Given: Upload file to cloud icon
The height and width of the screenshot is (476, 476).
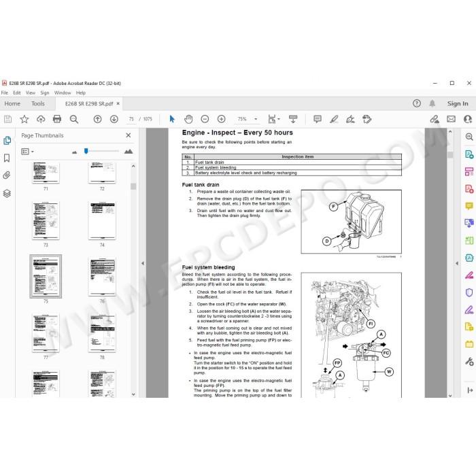Looking at the screenshot, I should click(x=41, y=119).
